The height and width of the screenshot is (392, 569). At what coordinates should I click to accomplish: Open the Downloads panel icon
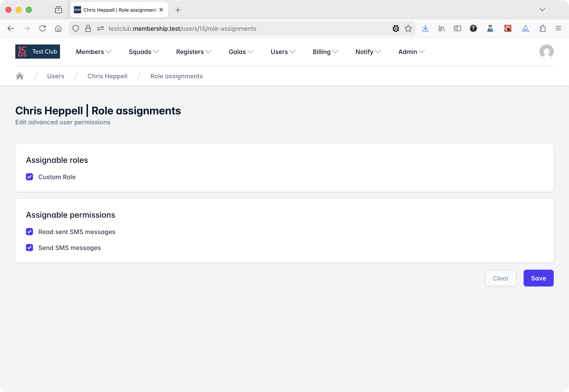point(426,28)
